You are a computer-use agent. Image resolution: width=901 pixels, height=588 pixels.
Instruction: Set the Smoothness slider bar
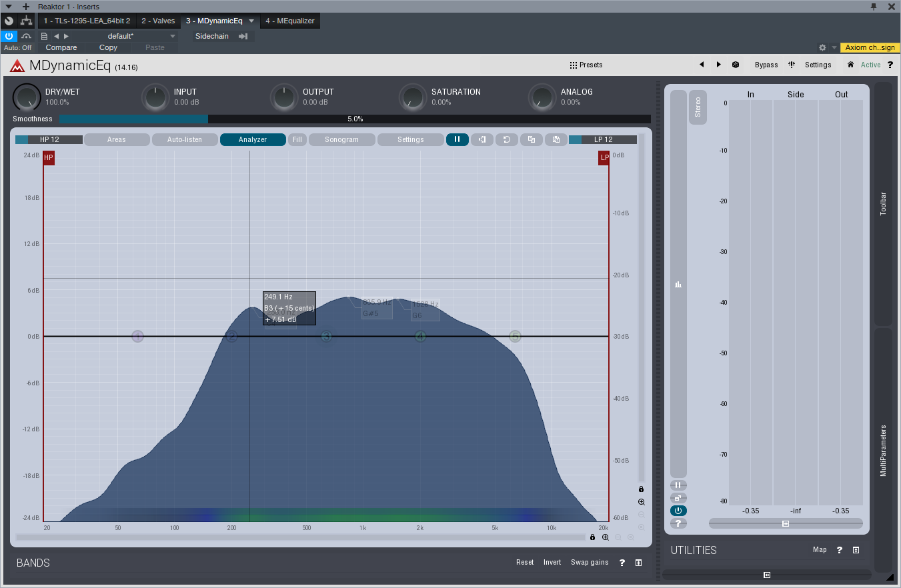355,119
